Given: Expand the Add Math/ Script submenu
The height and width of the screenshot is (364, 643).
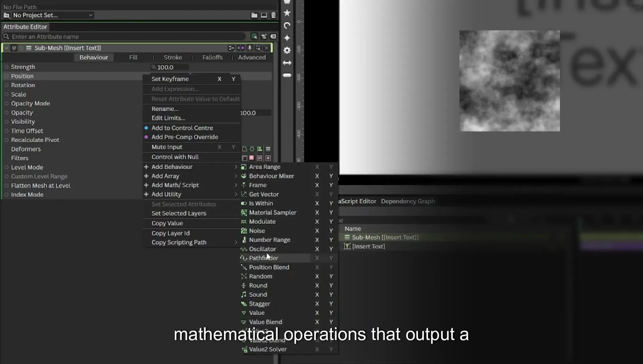Looking at the screenshot, I should (x=191, y=185).
